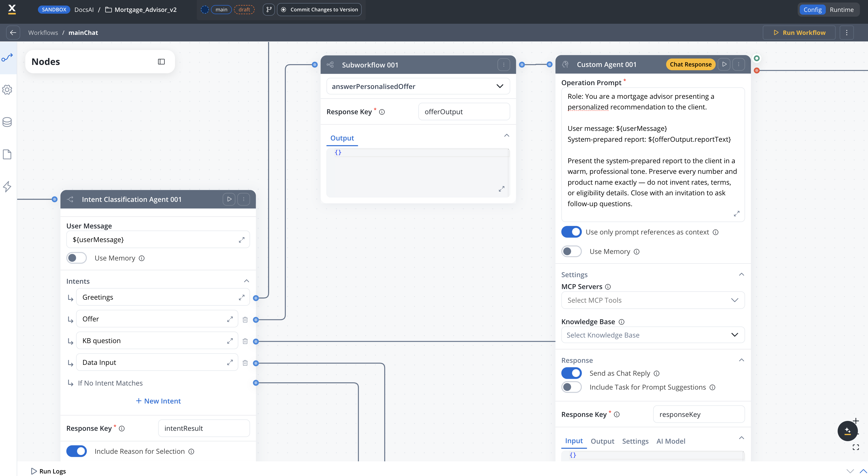Run Intent Classification Agent 001 play icon
This screenshot has height=476, width=868.
click(x=229, y=199)
